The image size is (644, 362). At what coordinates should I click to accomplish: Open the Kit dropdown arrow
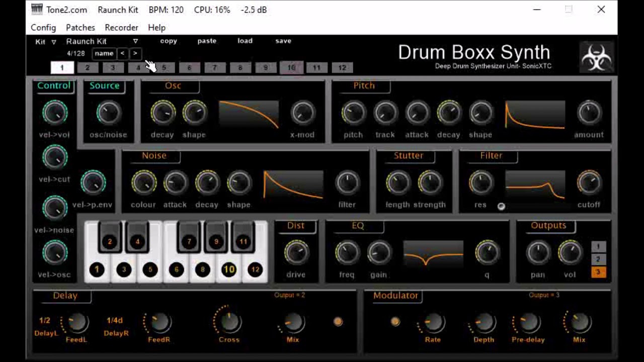tap(54, 42)
